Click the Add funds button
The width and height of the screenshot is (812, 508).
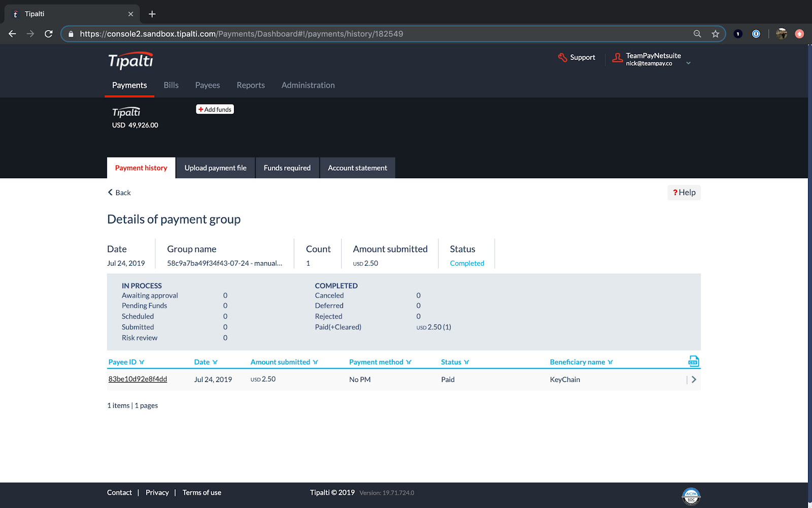coord(215,109)
